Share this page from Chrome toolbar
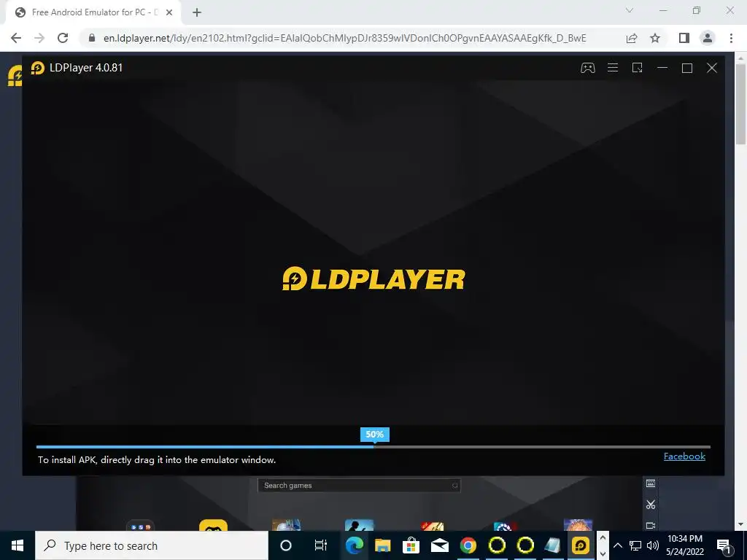This screenshot has height=560, width=747. tap(632, 38)
